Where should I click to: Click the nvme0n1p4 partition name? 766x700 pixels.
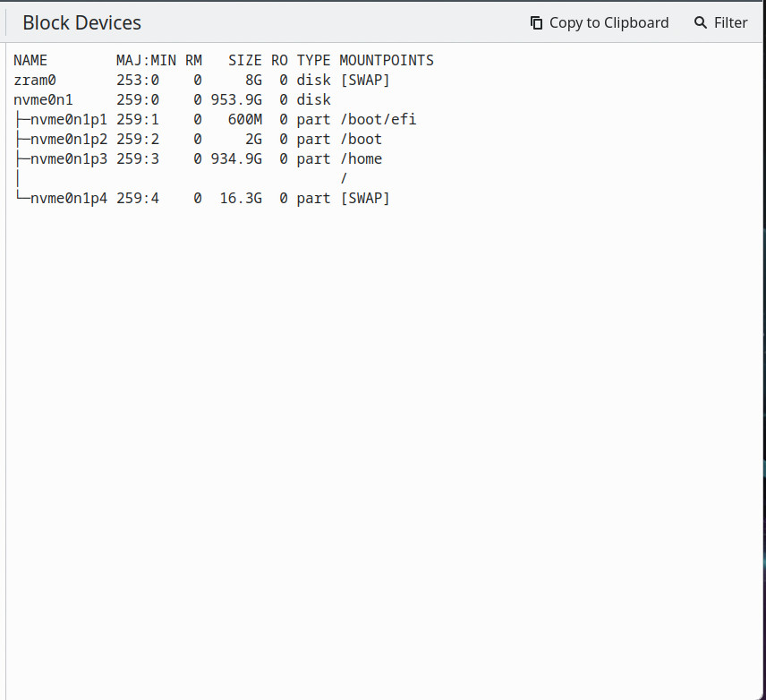[x=68, y=199]
